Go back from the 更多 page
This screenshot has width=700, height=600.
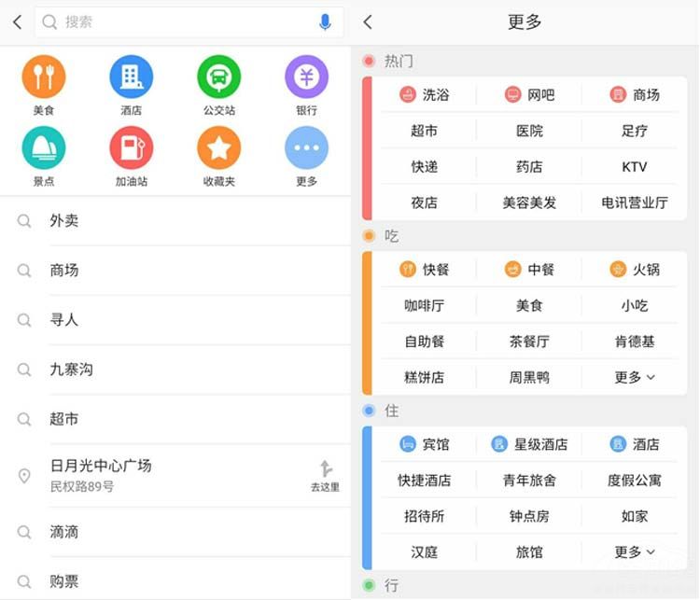(368, 22)
